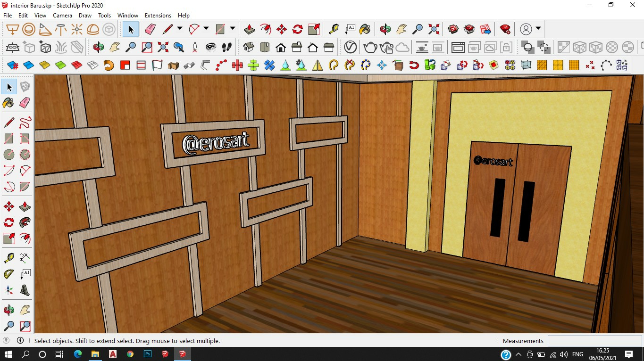Choose Rectangle tool in left toolbar
This screenshot has height=361, width=644.
[9, 139]
